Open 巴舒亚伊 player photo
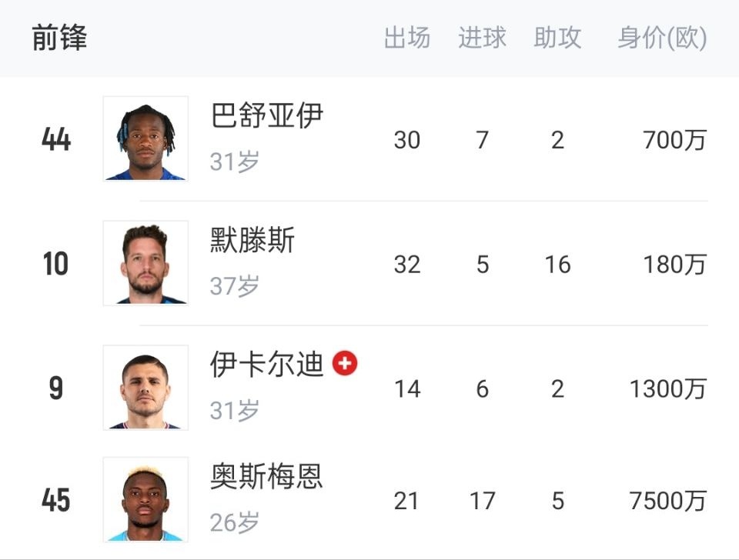The width and height of the screenshot is (739, 560). (145, 138)
